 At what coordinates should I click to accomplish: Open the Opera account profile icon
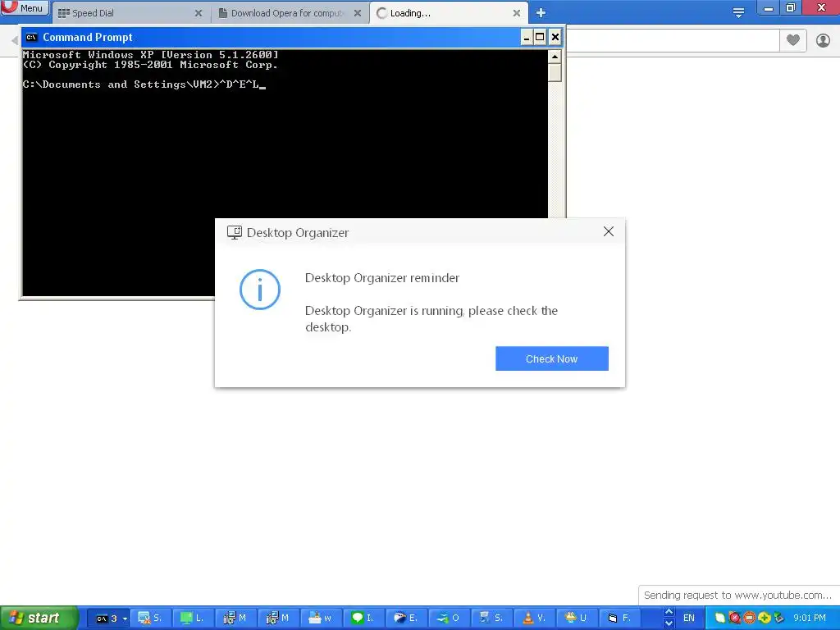(x=823, y=40)
